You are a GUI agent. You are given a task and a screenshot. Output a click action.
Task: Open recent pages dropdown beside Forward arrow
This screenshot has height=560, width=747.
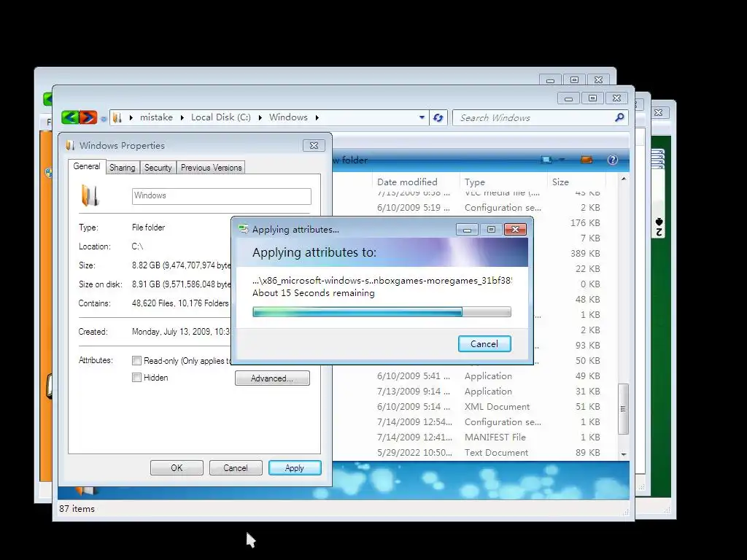(104, 119)
